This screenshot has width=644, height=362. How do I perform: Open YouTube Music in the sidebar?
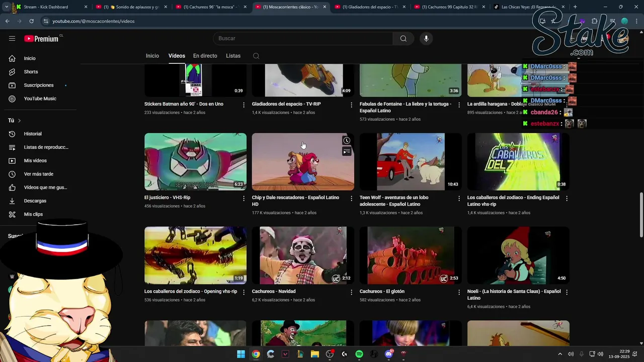point(40,99)
